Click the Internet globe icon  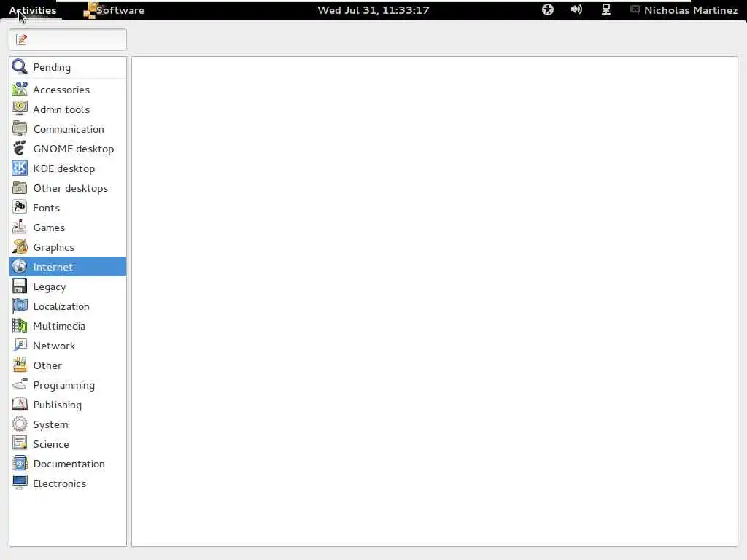(x=20, y=267)
